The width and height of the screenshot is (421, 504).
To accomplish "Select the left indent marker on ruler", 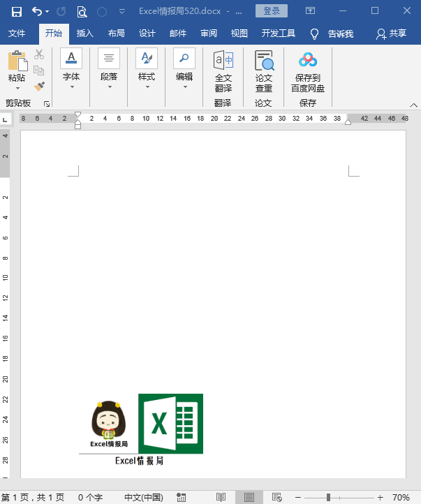I will coord(77,125).
